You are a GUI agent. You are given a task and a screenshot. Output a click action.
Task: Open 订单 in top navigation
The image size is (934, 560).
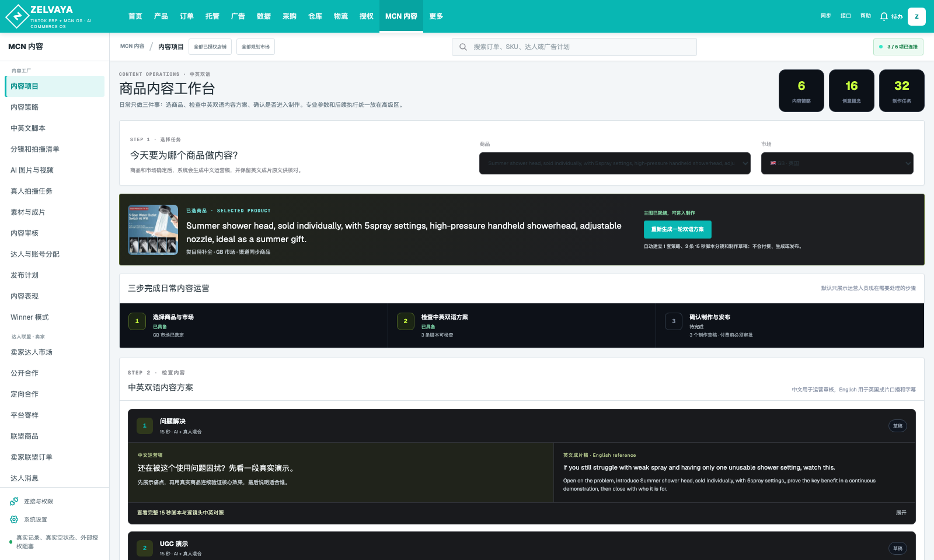coord(187,16)
